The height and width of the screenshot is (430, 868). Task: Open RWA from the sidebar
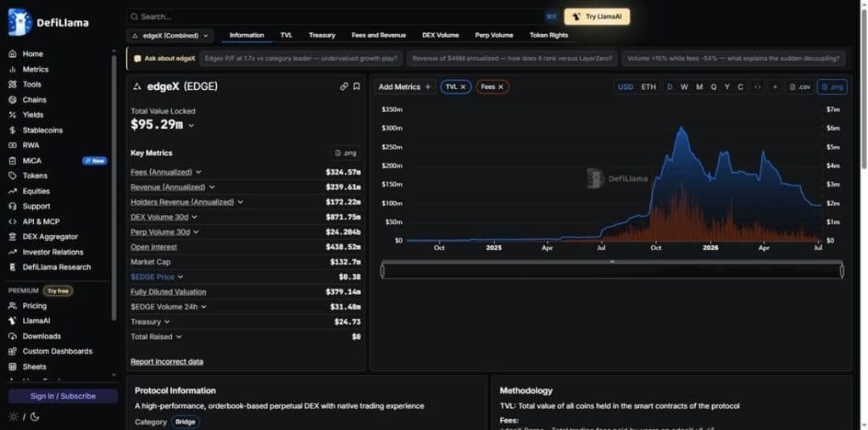coord(31,145)
